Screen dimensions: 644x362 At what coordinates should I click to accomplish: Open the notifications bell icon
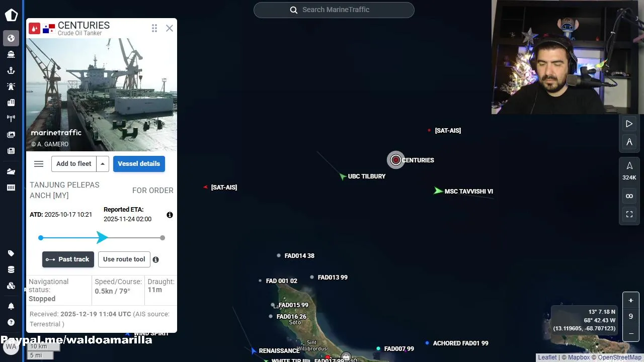[11, 306]
